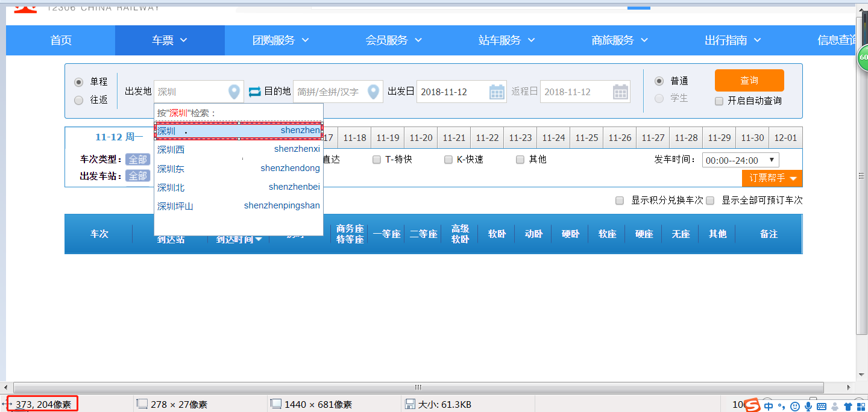Open the 订票帮手 helper button
The image size is (868, 412).
(772, 178)
